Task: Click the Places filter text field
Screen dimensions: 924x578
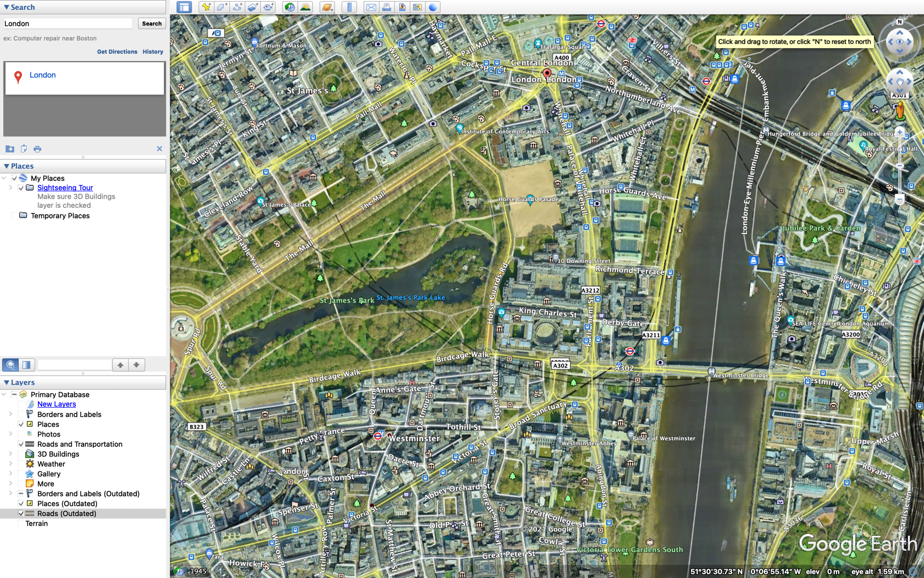Action: 75,365
